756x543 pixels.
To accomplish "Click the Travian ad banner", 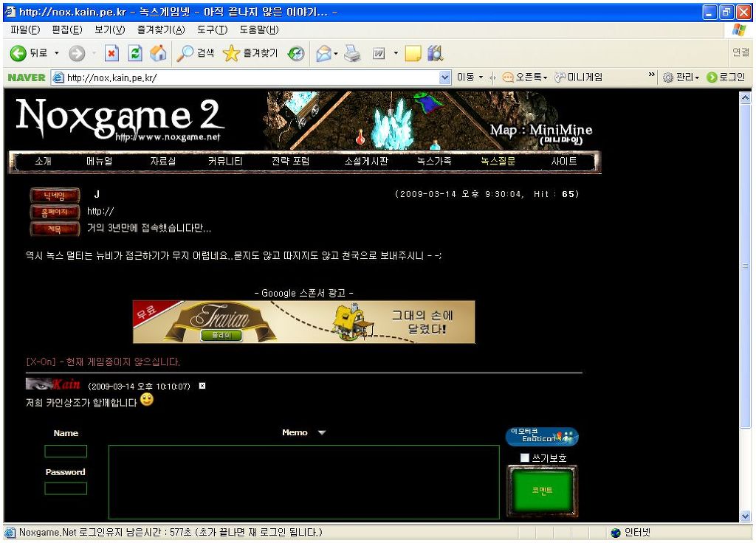I will click(x=303, y=322).
